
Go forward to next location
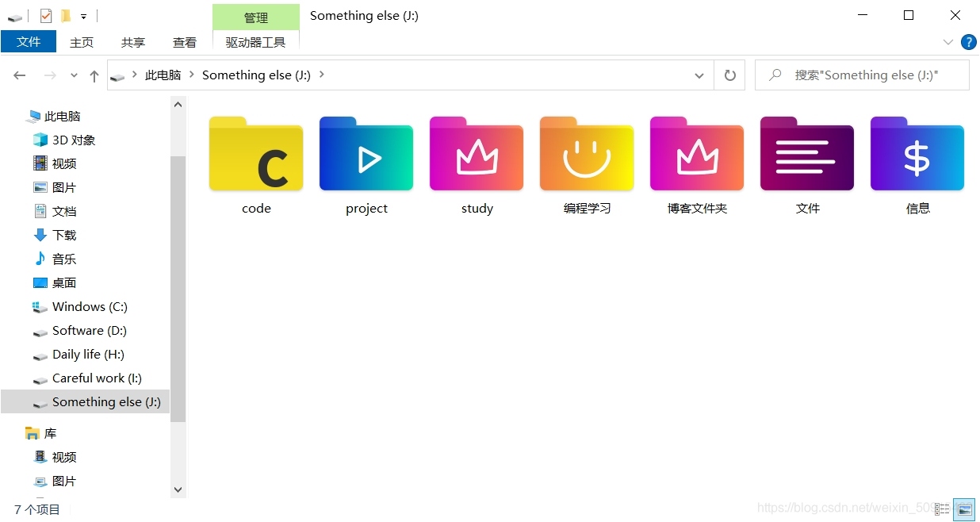49,75
